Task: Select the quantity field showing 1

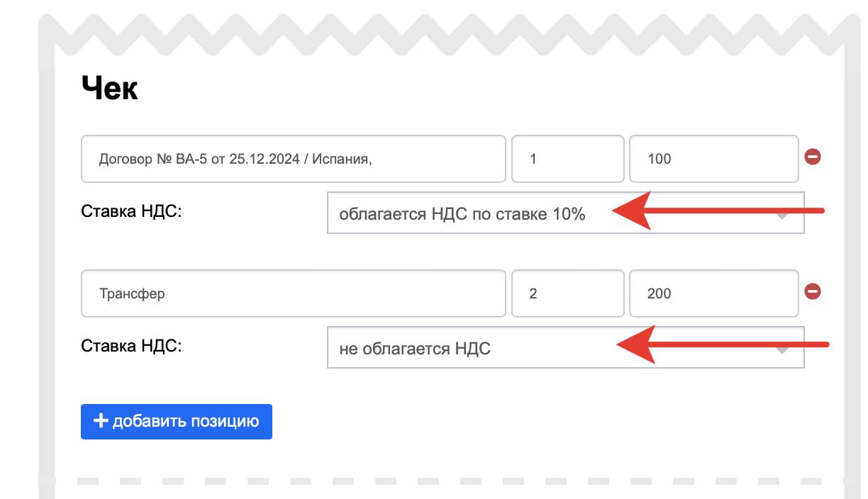Action: pyautogui.click(x=567, y=159)
